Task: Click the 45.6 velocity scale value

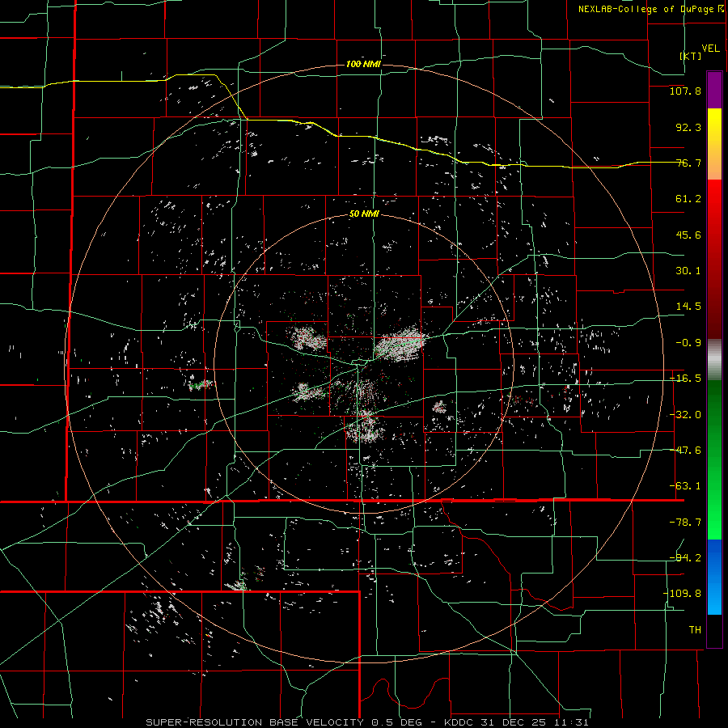Action: (688, 235)
